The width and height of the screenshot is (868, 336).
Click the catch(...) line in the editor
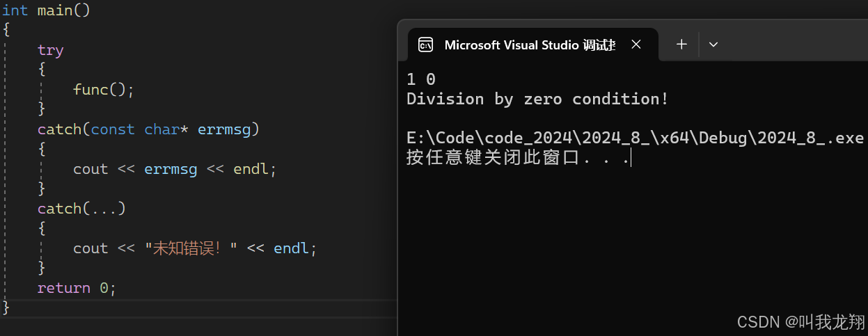[x=81, y=209]
